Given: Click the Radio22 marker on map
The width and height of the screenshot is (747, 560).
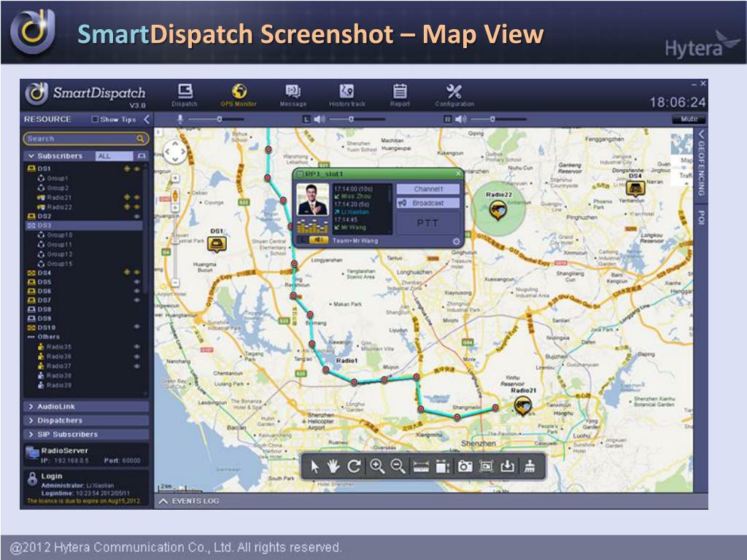Looking at the screenshot, I should (x=498, y=211).
